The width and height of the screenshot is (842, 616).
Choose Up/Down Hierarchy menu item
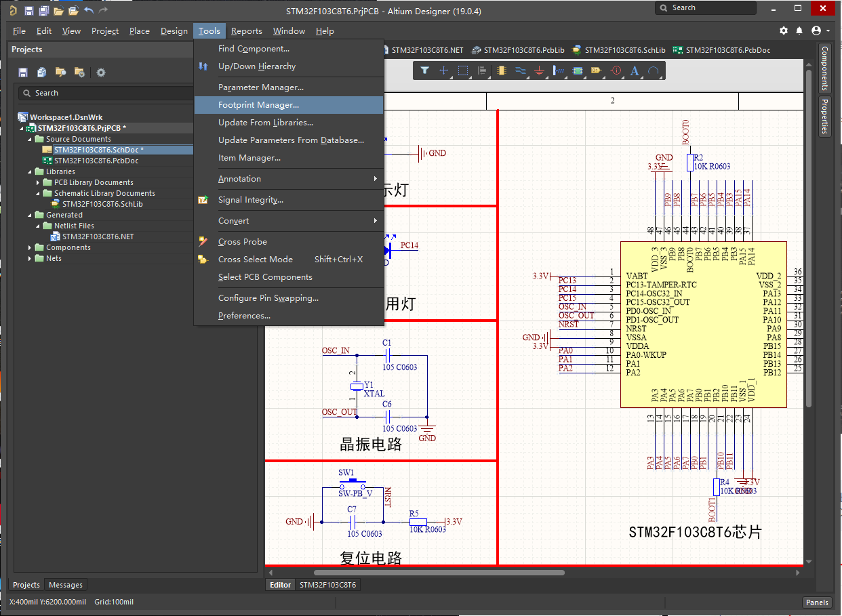289,66
